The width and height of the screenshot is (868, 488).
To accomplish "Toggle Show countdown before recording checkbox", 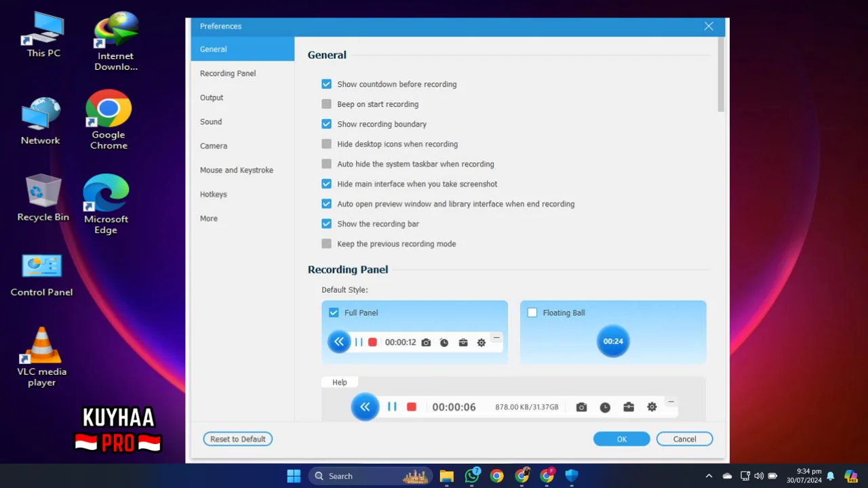I will tap(327, 84).
